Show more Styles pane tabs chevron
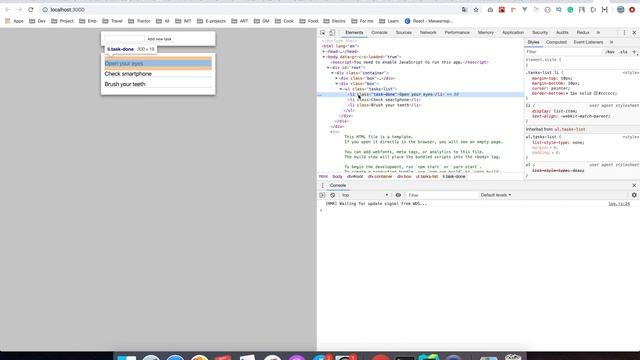 (611, 42)
